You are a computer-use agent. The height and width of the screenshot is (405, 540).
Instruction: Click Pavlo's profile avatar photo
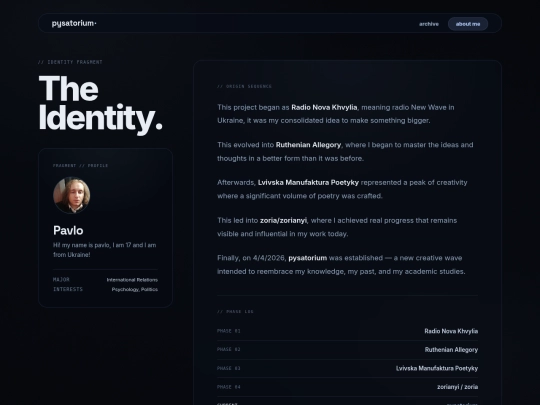click(72, 195)
